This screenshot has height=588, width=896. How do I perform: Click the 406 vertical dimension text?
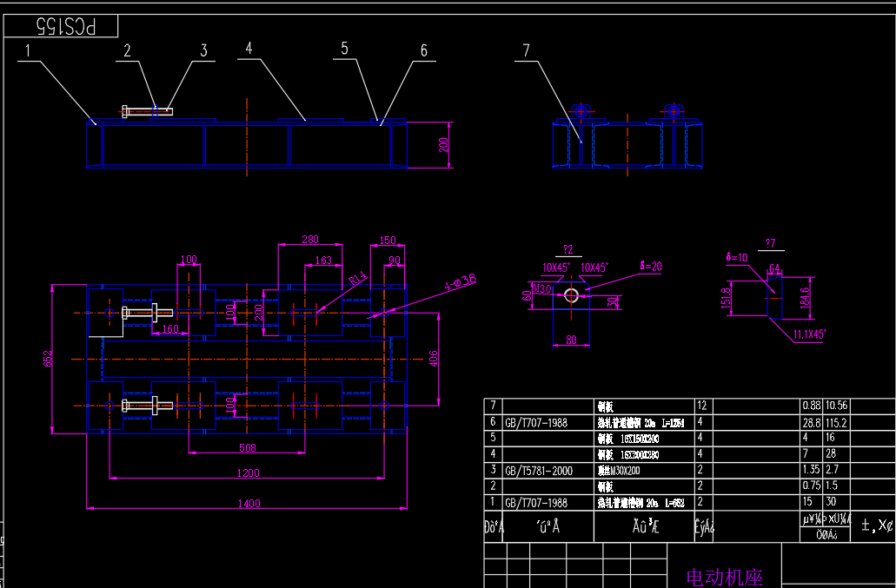(434, 357)
